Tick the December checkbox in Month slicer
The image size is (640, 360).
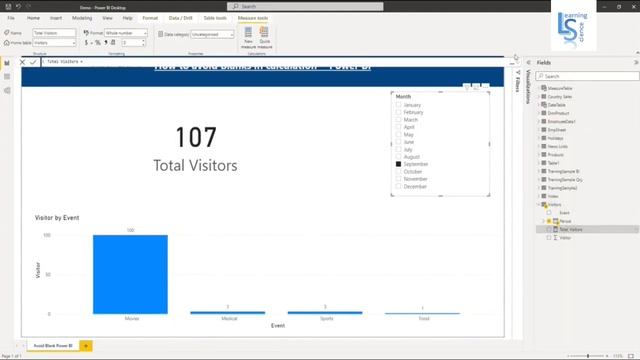(x=398, y=187)
